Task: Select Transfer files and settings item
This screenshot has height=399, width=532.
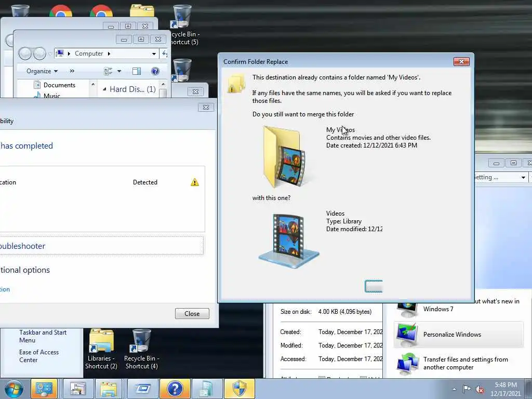Action: [x=459, y=363]
